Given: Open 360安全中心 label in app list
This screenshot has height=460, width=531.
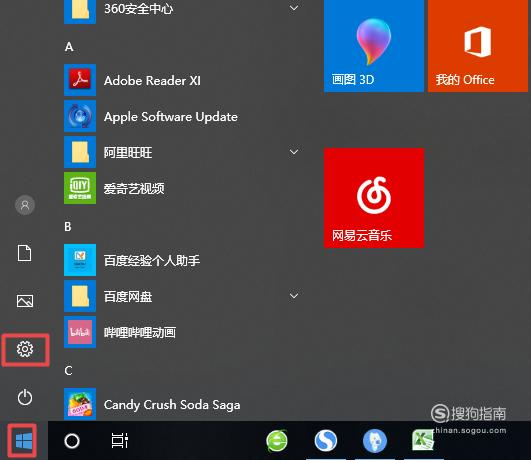Looking at the screenshot, I should click(139, 9).
